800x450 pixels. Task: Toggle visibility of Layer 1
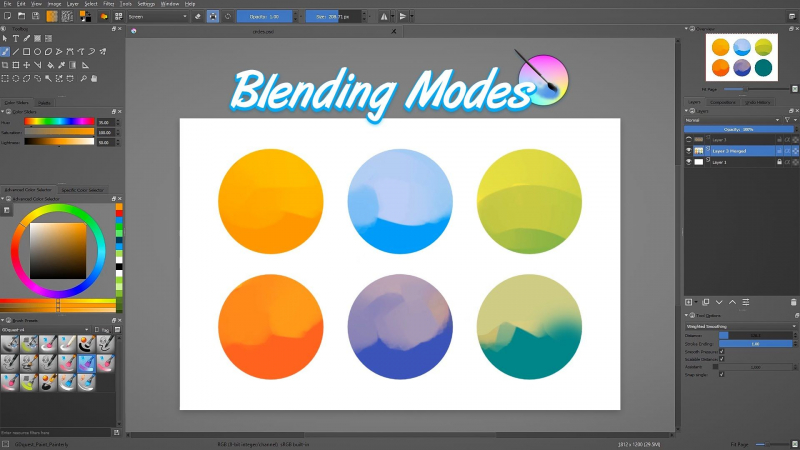tap(689, 162)
